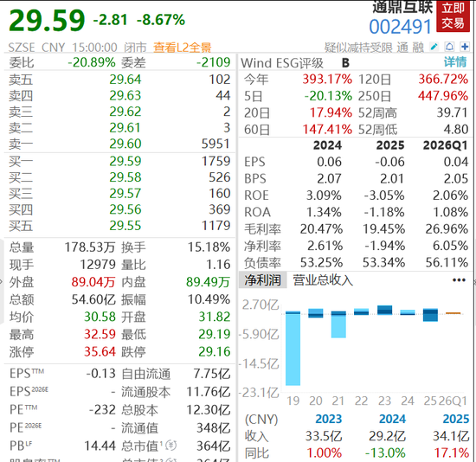Click 2026Q1 毛利率 value 26.96%
Image resolution: width=476 pixels, height=462 pixels.
pyautogui.click(x=447, y=229)
